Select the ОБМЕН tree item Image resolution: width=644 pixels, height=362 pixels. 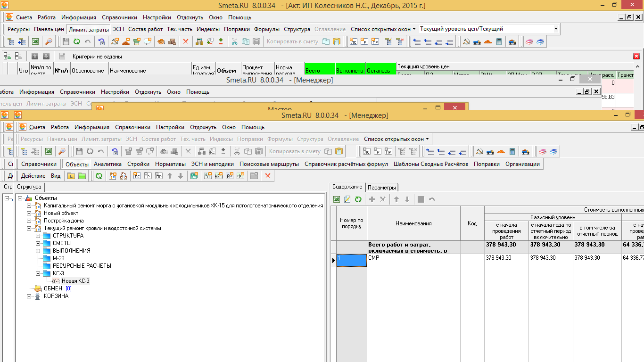(53, 288)
